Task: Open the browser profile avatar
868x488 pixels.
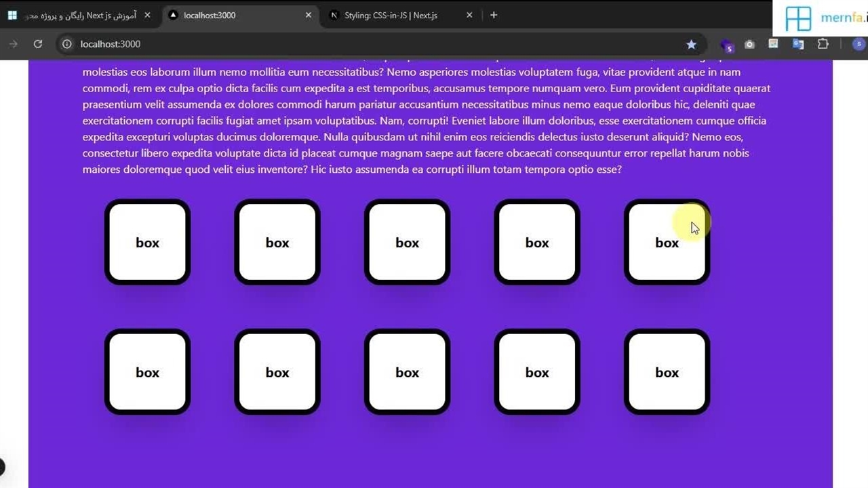Action: click(859, 44)
